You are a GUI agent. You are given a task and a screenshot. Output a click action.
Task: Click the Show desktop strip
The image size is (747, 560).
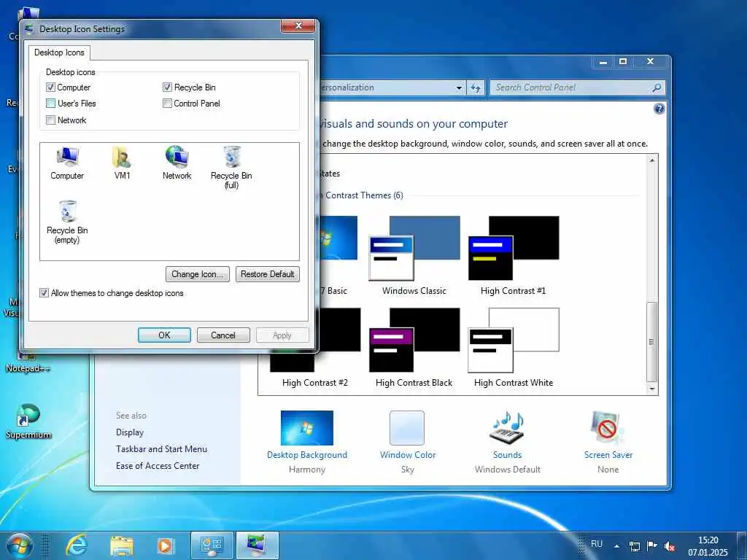pyautogui.click(x=742, y=545)
